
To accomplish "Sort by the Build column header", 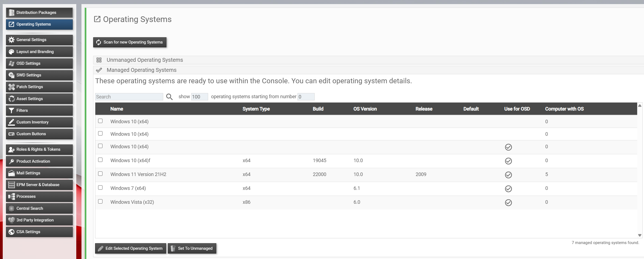I will tap(318, 109).
